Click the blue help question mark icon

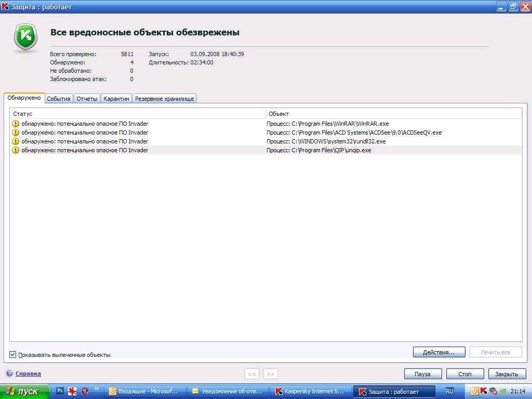point(9,374)
